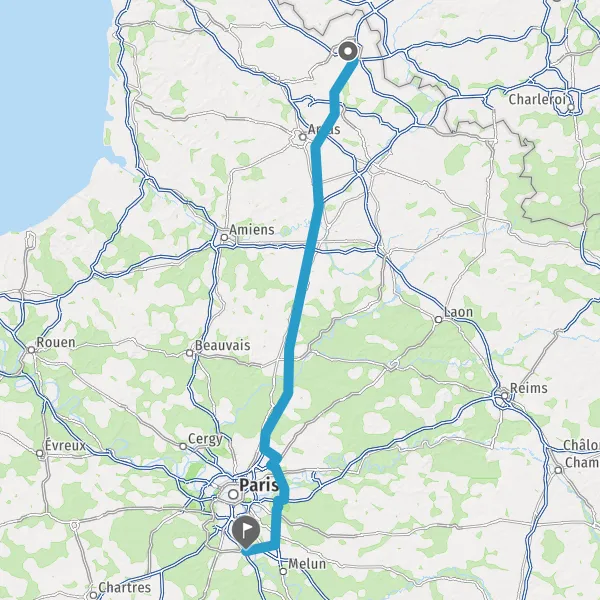
Task: Select the Paris city dot
Action: (x=233, y=494)
